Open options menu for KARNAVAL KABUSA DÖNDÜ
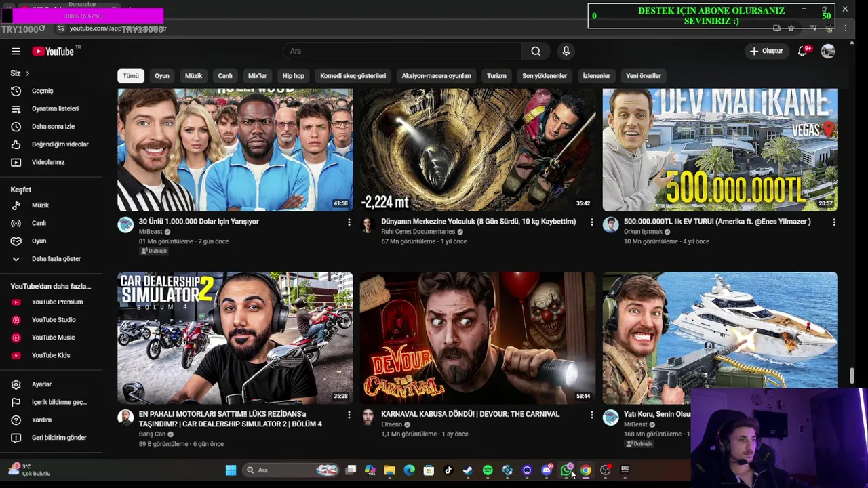Viewport: 868px width, 488px height. 592,414
